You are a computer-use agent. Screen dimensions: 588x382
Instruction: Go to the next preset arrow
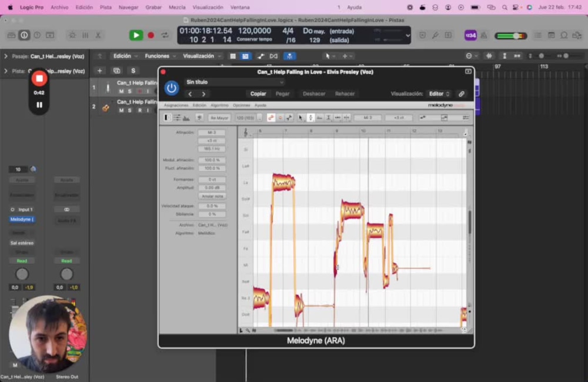point(203,94)
